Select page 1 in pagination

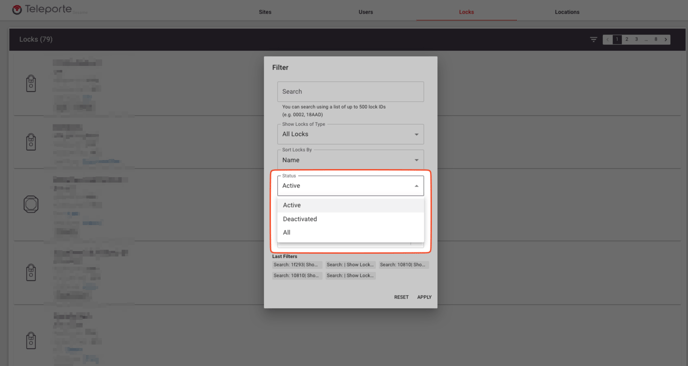[617, 39]
